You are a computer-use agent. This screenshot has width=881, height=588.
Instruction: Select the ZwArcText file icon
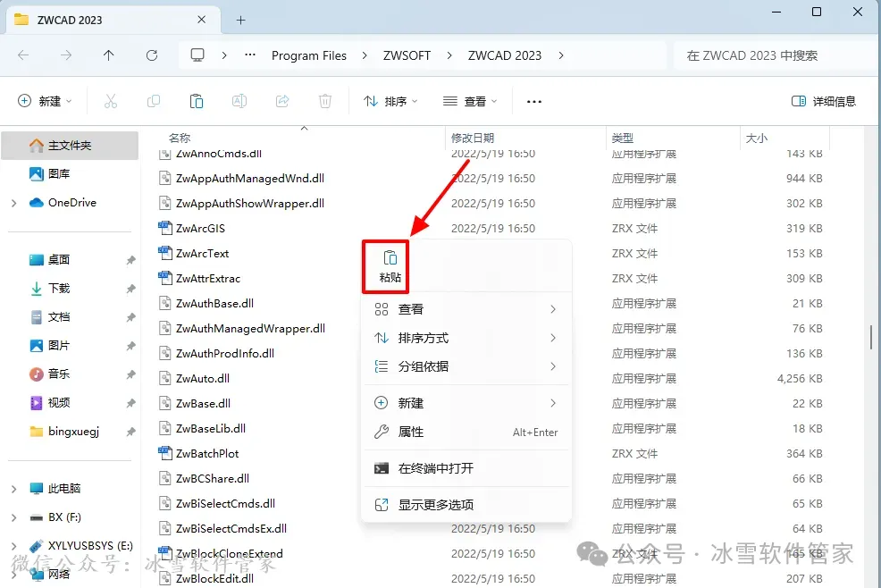(165, 254)
